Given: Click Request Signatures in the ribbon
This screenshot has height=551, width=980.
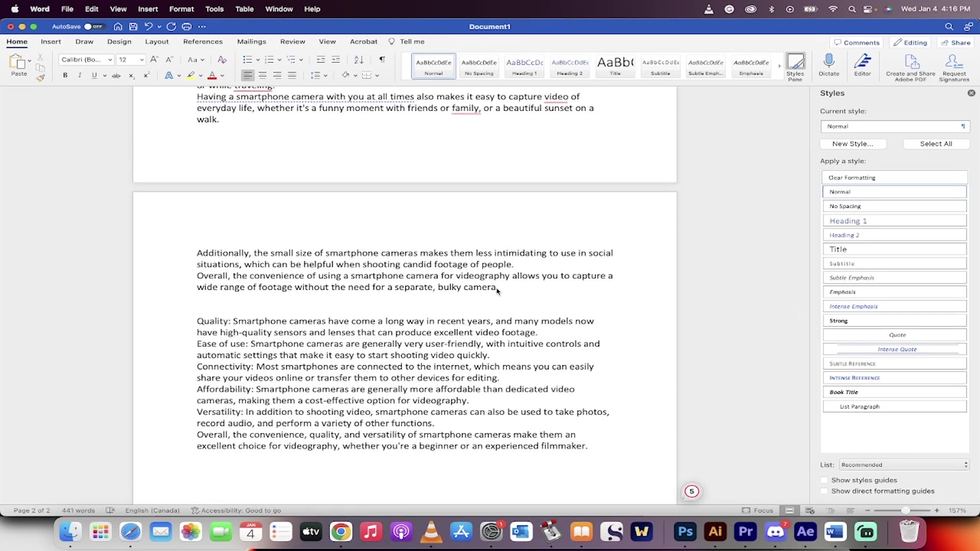Looking at the screenshot, I should pos(954,66).
